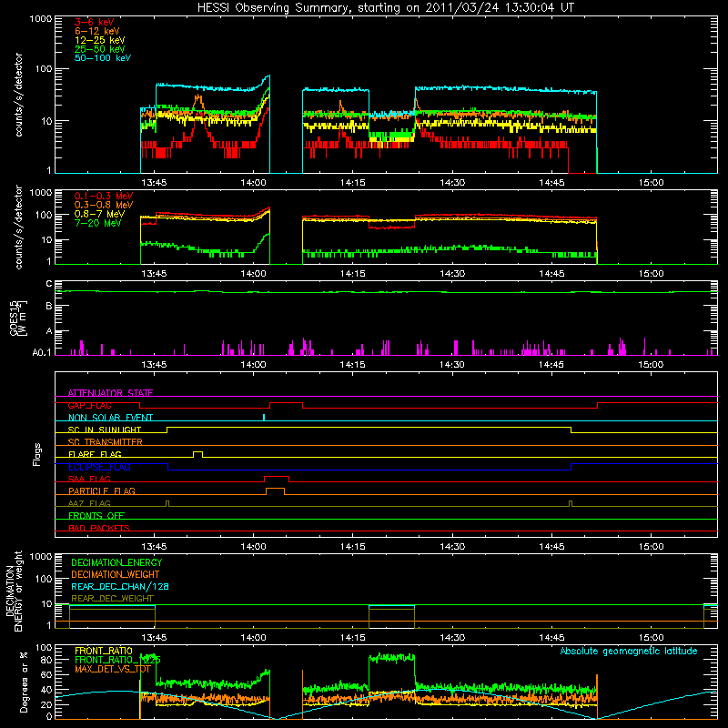This screenshot has width=728, height=728.
Task: Click the FRONT_RATIO_1225 legend entry
Action: pos(117,660)
